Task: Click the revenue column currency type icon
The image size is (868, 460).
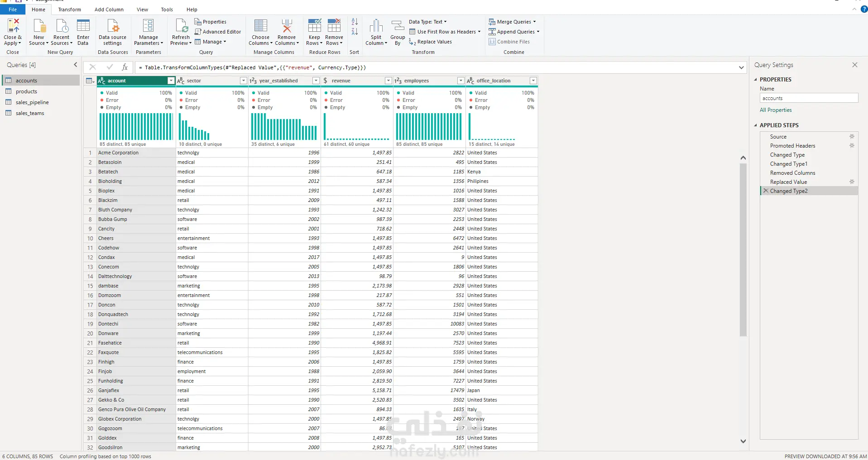Action: coord(326,81)
